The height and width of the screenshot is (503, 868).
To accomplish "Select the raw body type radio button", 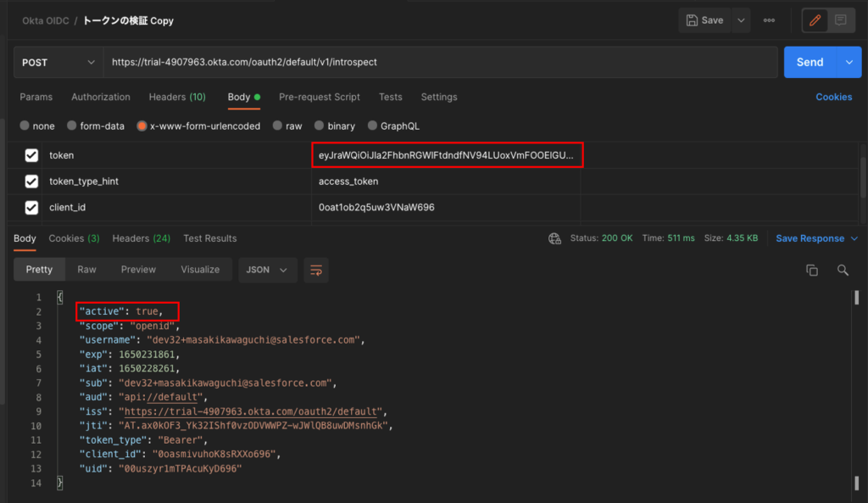I will tap(278, 126).
